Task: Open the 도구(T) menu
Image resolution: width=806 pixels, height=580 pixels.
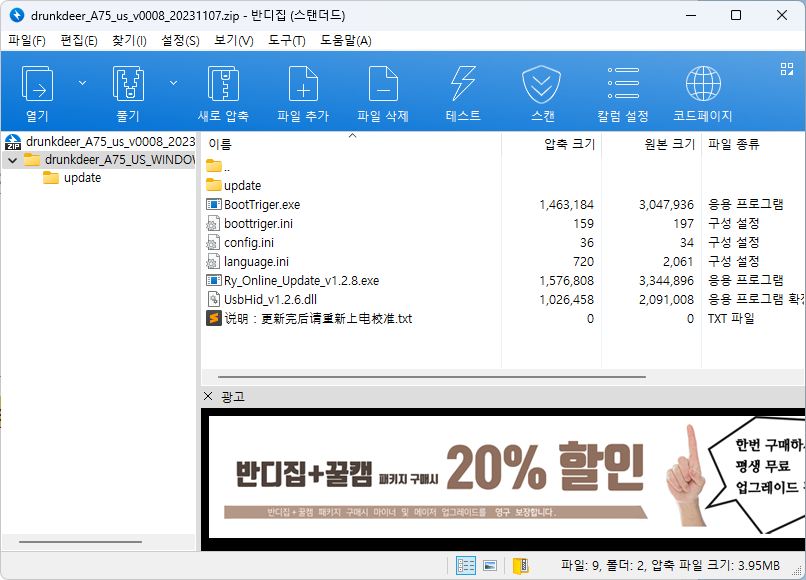Action: pyautogui.click(x=286, y=41)
